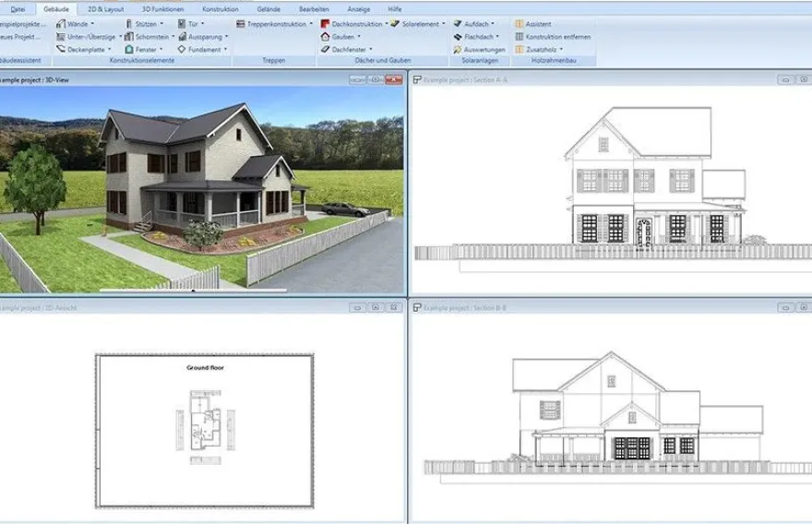Click the Ground floor plan drawing
This screenshot has height=524, width=812.
(206, 427)
